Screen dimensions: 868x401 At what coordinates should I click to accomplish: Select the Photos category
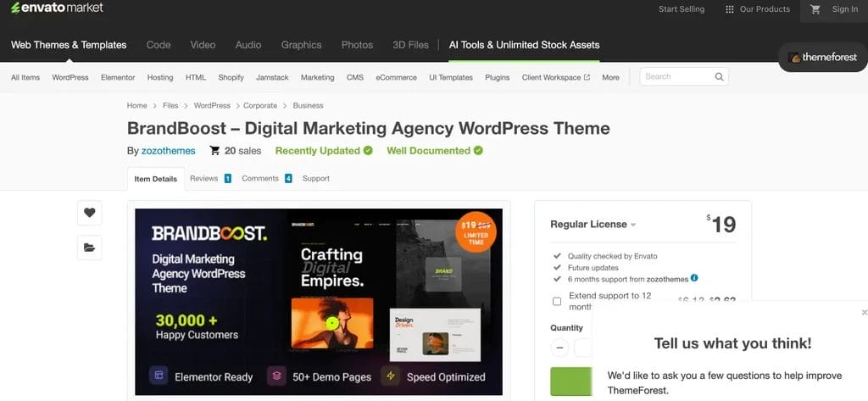[357, 45]
